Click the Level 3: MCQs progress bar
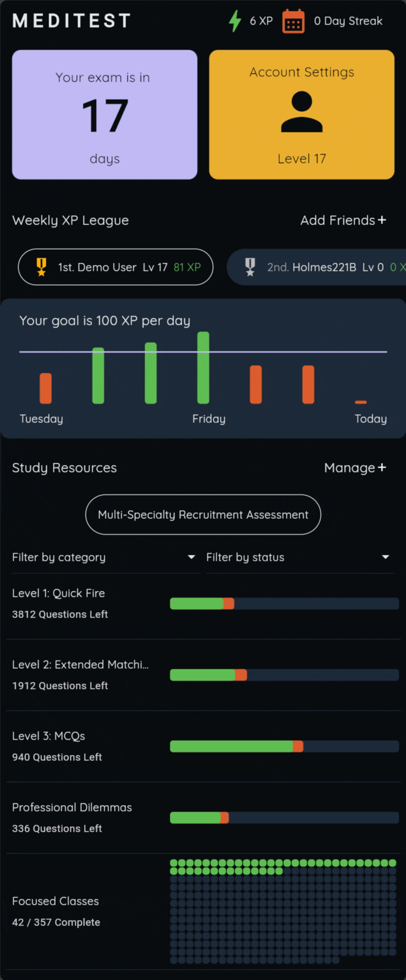Viewport: 406px width, 980px height. coord(284,746)
